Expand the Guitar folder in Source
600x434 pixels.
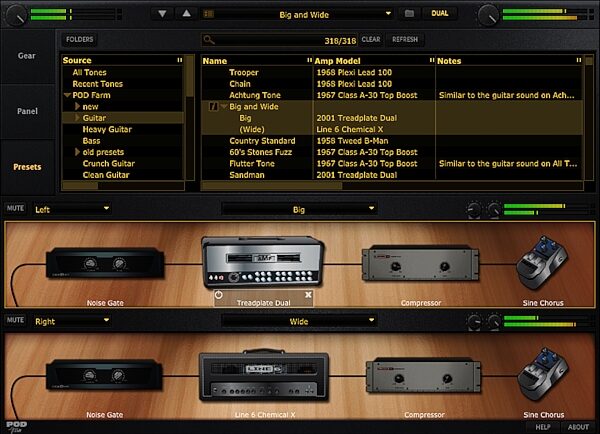point(77,117)
